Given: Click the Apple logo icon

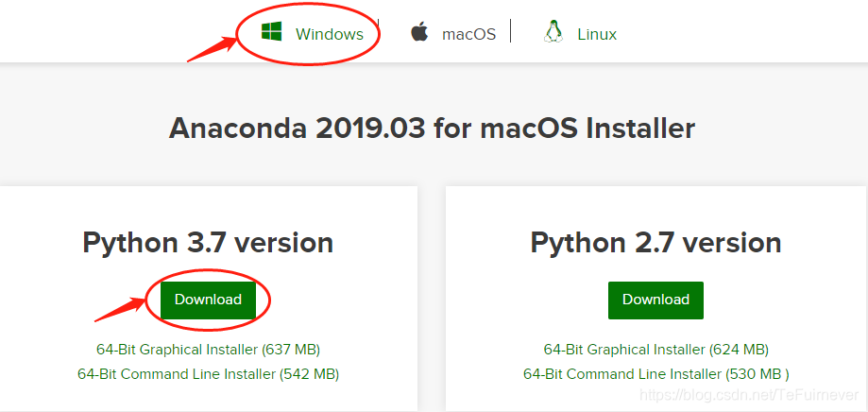Looking at the screenshot, I should pyautogui.click(x=419, y=31).
